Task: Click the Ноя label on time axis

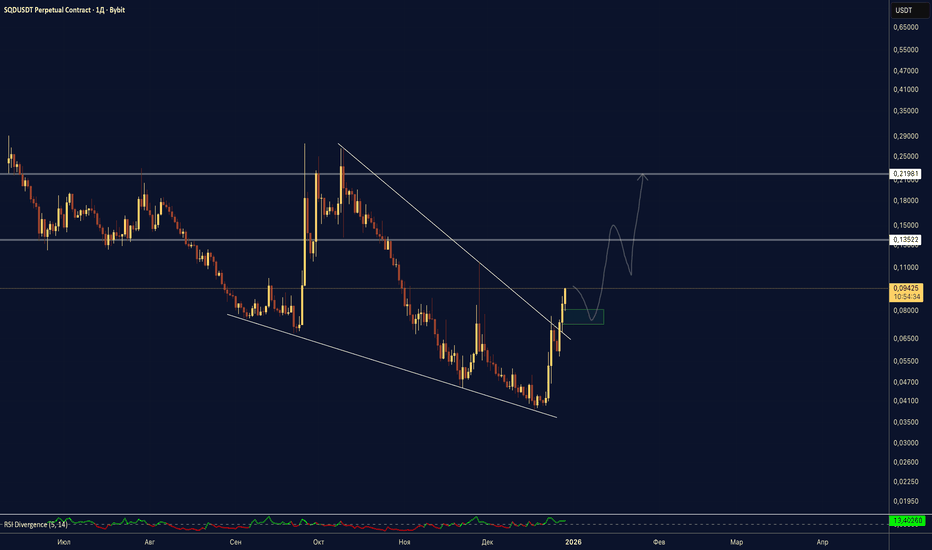Action: (x=404, y=542)
